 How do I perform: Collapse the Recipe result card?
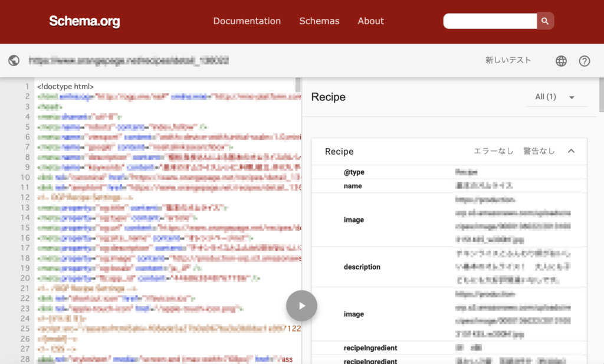570,151
